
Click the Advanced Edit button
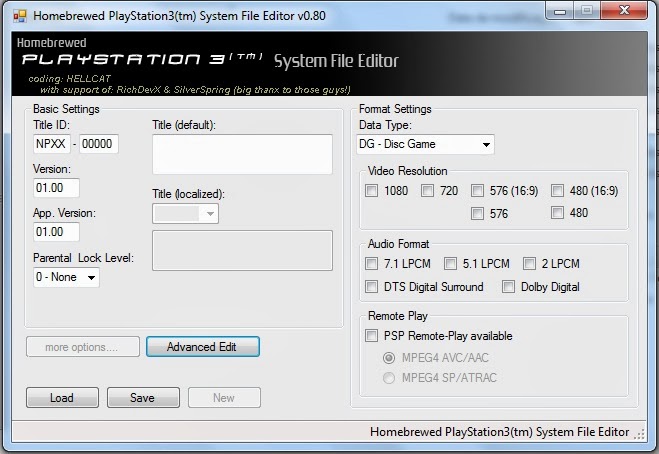[203, 346]
